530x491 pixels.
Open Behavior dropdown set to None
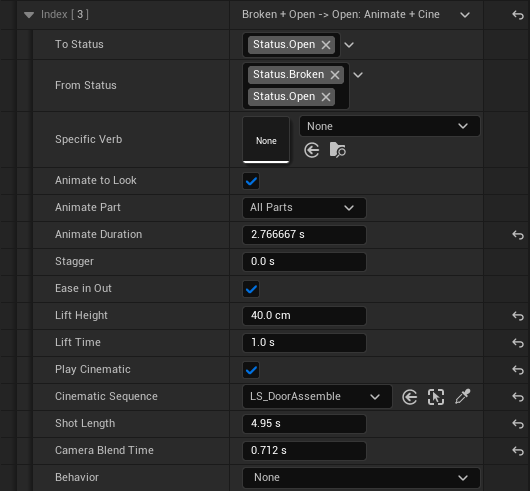(361, 477)
